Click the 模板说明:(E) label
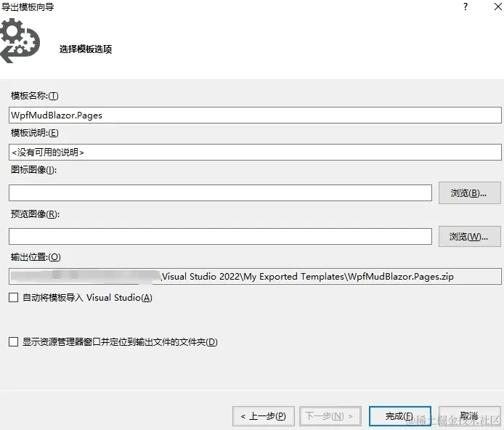The image size is (504, 430). tap(35, 133)
